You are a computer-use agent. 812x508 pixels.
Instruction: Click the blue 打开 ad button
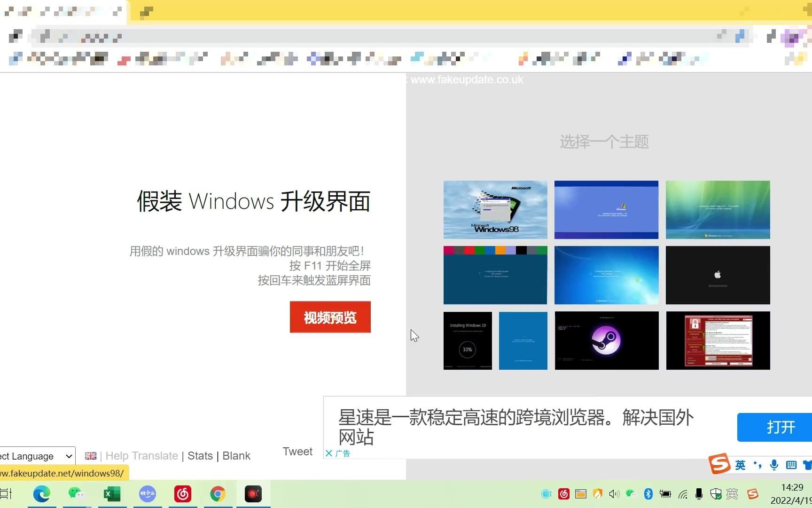point(774,427)
